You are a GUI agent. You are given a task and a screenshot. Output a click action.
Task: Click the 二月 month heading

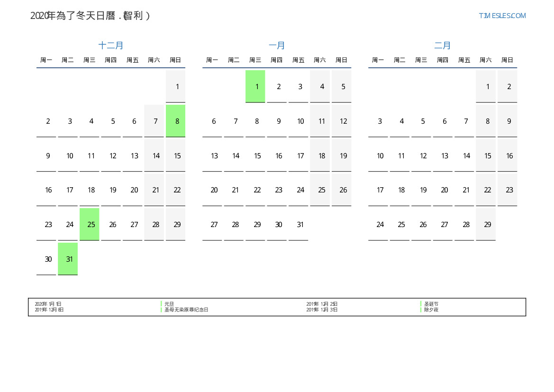pos(443,46)
